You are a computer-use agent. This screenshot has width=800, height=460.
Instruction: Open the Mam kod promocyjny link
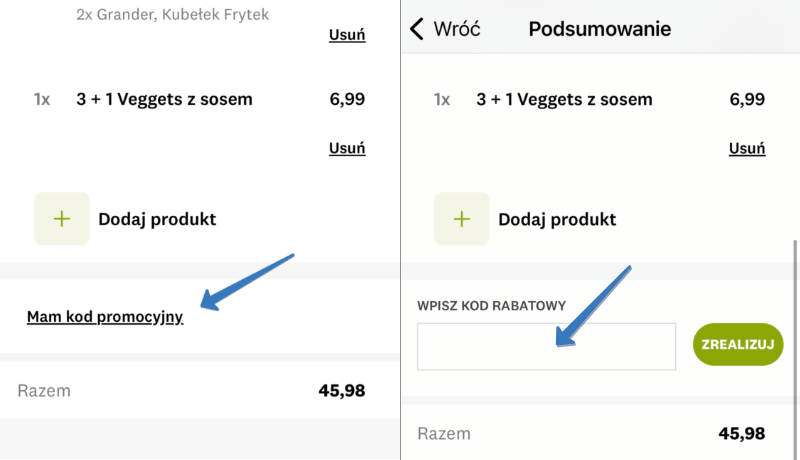pyautogui.click(x=105, y=318)
